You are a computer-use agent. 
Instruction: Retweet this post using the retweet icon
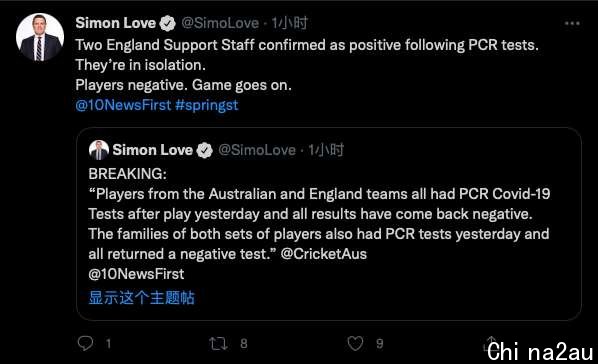pos(218,344)
